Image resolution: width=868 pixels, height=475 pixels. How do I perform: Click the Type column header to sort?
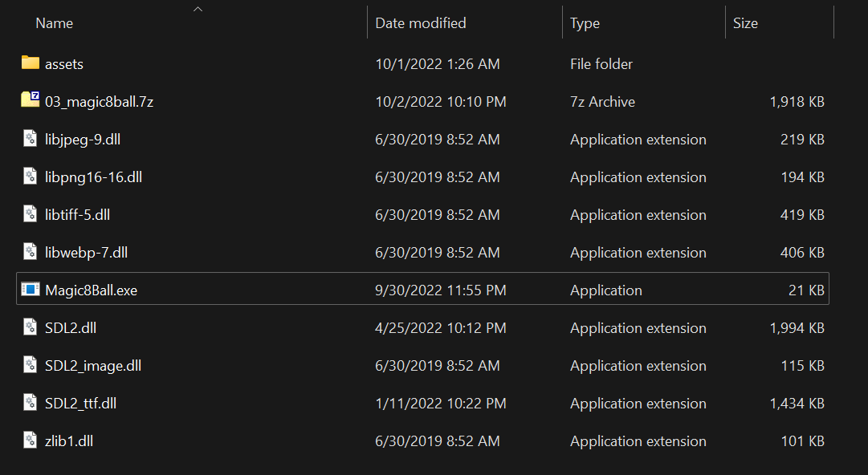pos(585,22)
